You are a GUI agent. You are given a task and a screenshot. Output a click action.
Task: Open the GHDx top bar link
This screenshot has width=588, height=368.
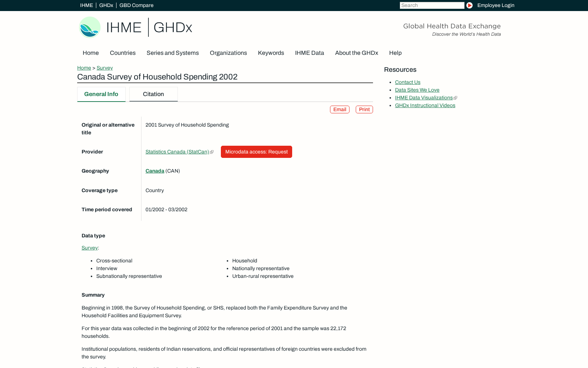106,5
